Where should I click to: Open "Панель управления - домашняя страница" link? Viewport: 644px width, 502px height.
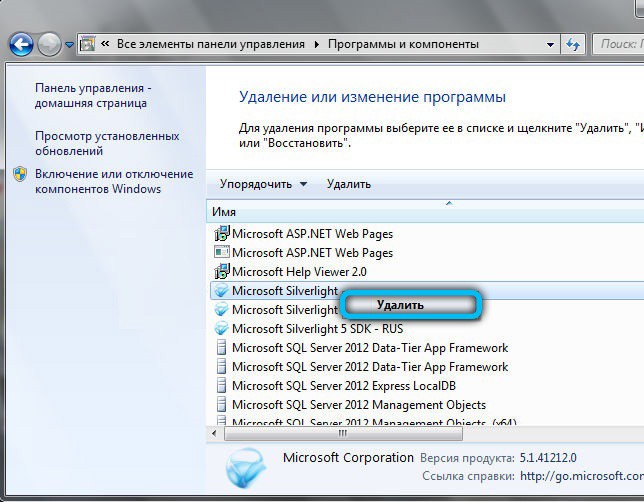point(93,95)
